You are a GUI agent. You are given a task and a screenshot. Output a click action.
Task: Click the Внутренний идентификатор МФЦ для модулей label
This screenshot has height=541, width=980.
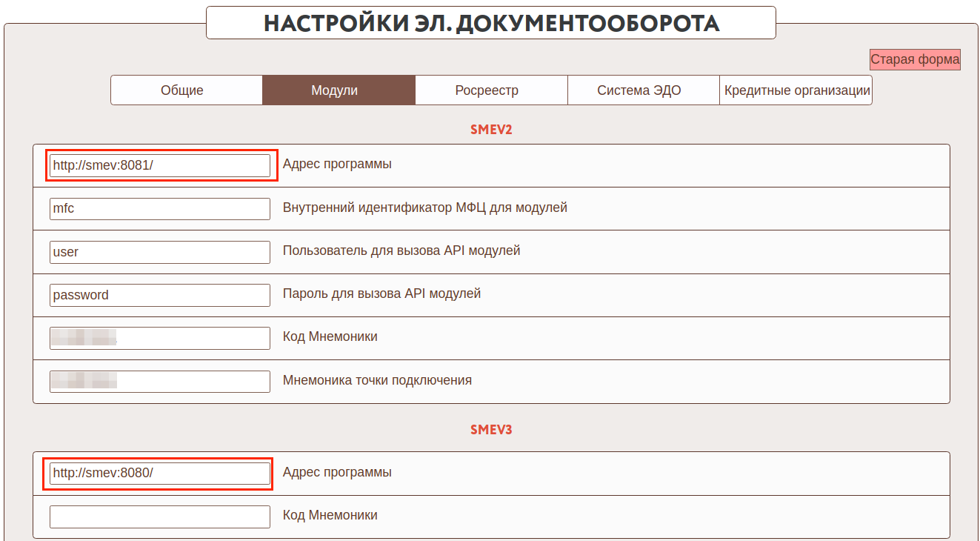click(x=424, y=208)
